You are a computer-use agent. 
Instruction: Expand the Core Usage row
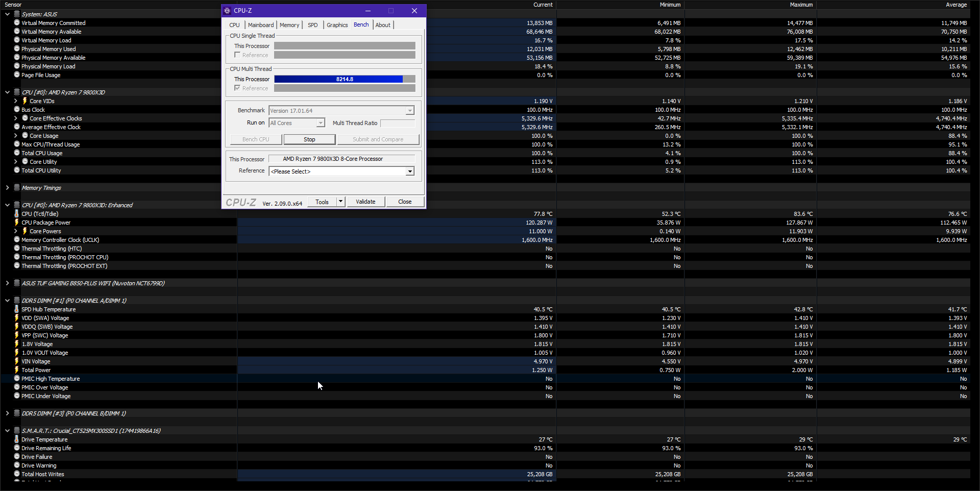pyautogui.click(x=15, y=136)
